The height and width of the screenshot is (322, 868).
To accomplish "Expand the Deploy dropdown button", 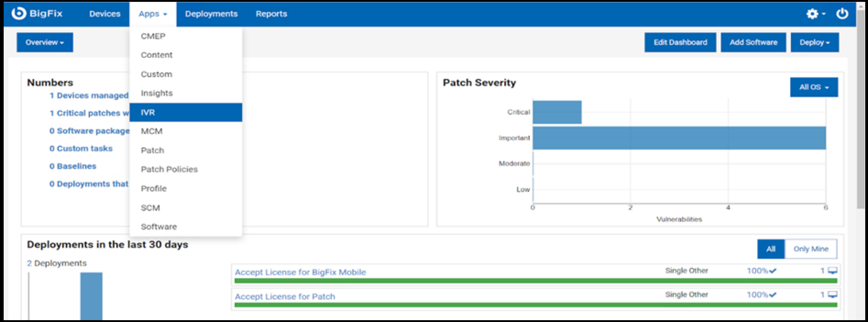I will coord(814,42).
